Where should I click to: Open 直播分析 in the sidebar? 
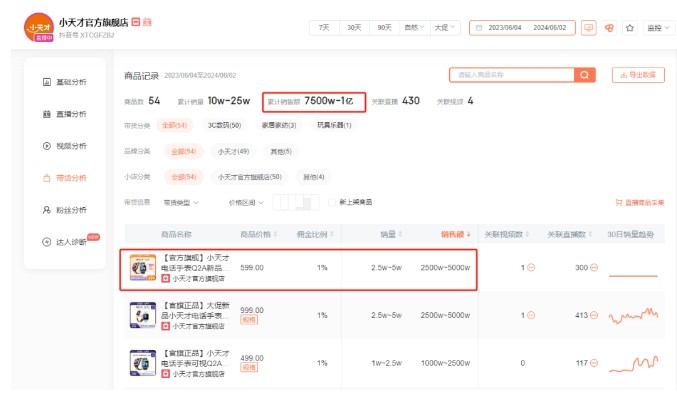coord(65,114)
